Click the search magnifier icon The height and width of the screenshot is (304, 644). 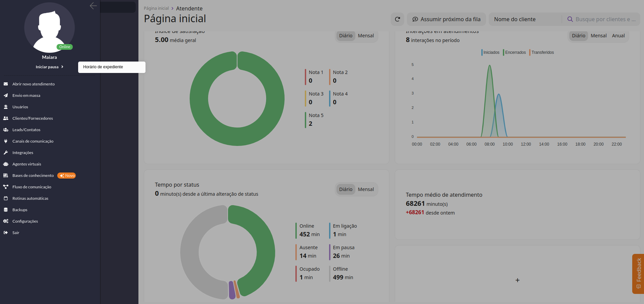pos(570,19)
